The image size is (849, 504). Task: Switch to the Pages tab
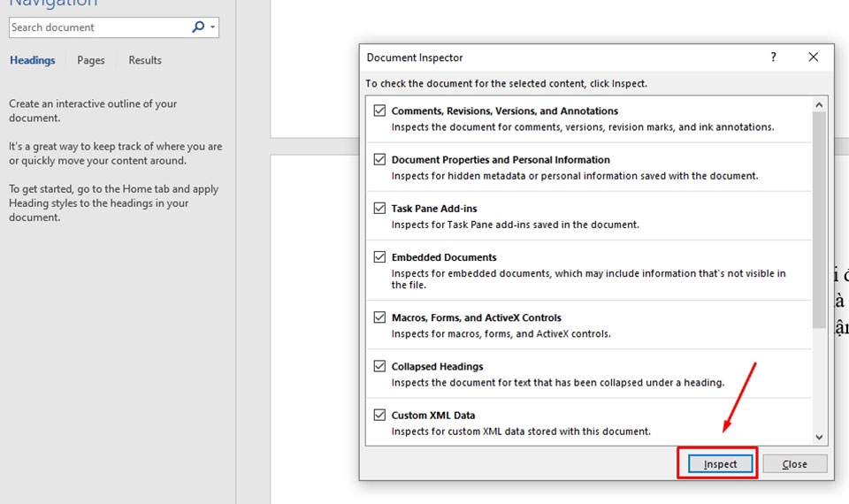tap(91, 60)
